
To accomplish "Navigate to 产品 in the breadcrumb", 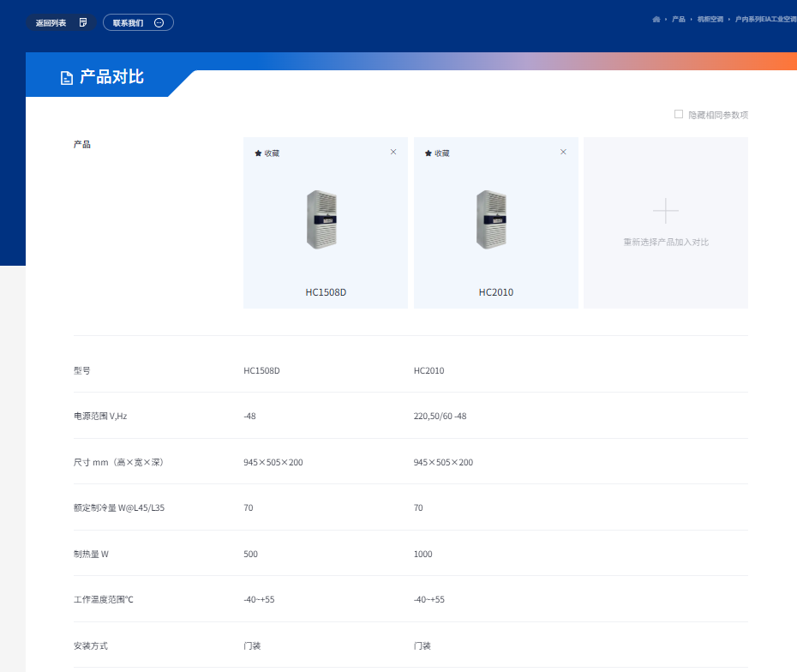I will tap(677, 17).
